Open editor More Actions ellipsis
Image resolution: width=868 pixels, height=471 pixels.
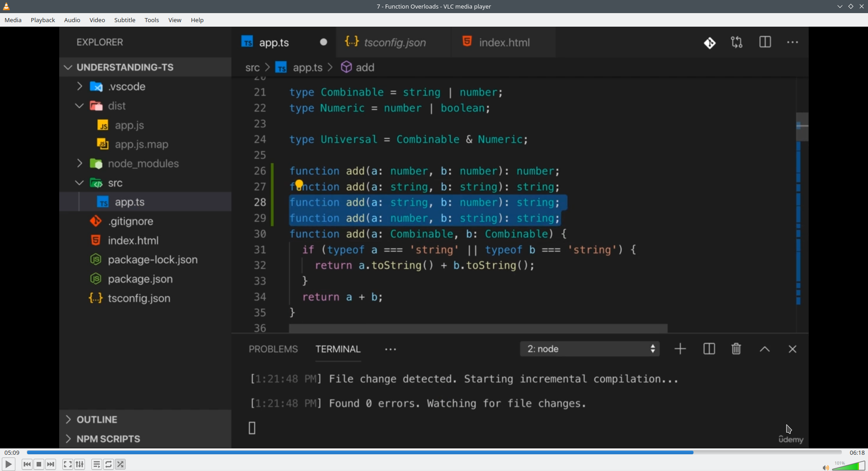[793, 42]
